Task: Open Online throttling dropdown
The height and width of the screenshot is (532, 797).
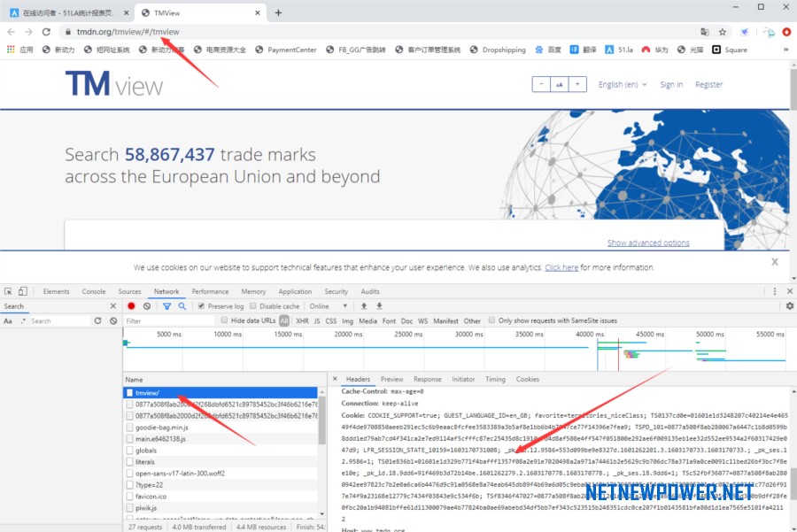Action: [329, 306]
